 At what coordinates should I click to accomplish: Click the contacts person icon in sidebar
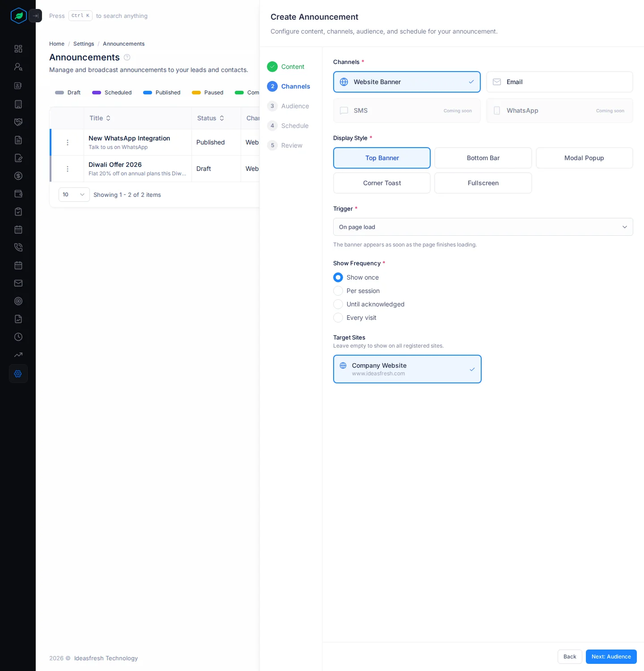[x=18, y=67]
